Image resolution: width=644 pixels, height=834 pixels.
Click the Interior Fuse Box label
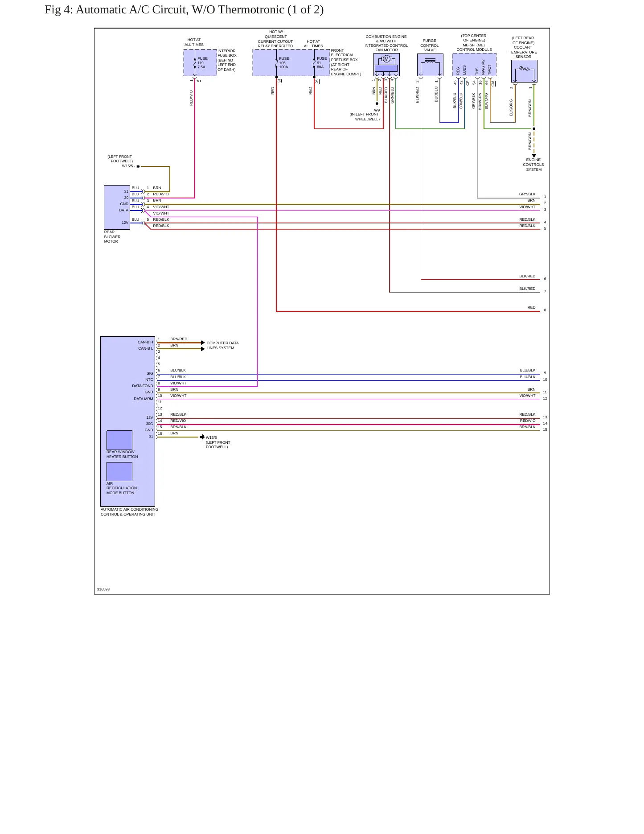227,60
